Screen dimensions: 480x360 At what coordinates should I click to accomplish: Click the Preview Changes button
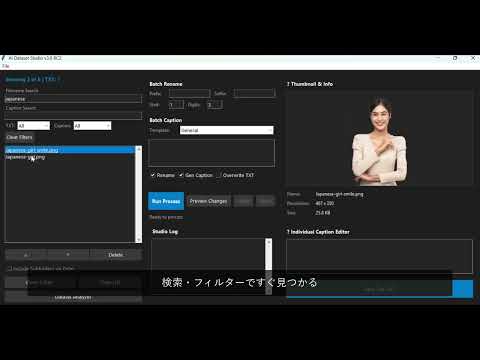click(x=208, y=201)
